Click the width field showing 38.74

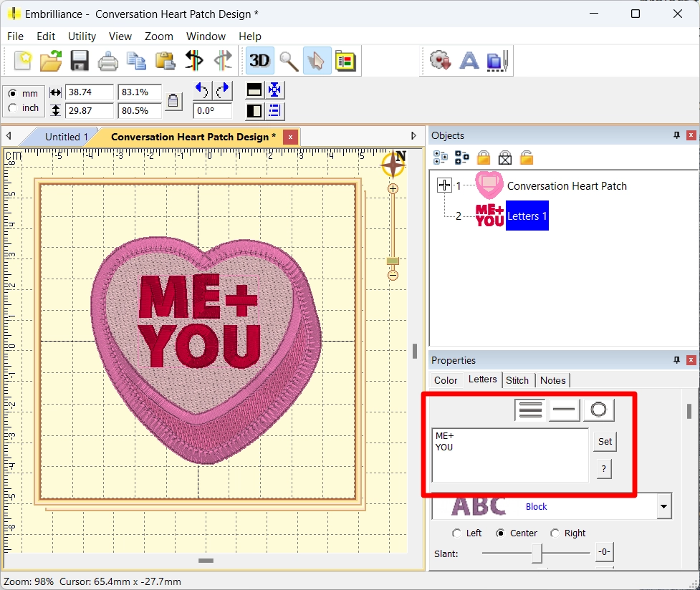tap(90, 92)
